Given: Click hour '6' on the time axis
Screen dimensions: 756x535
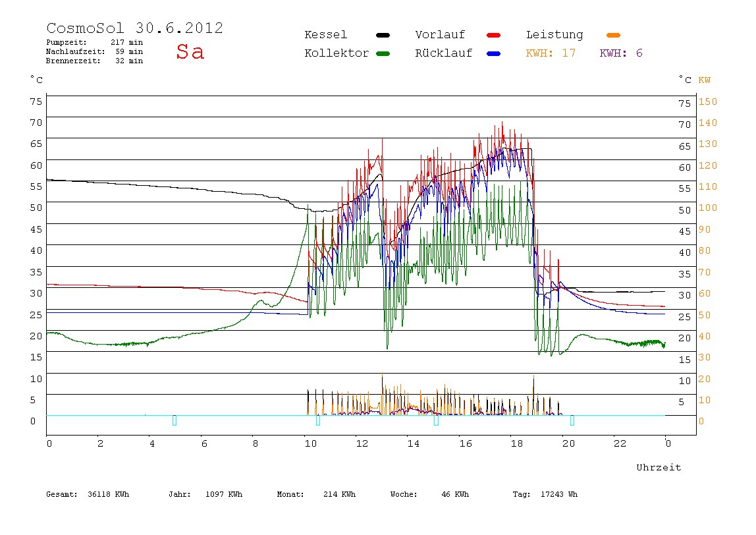Looking at the screenshot, I should point(204,443).
